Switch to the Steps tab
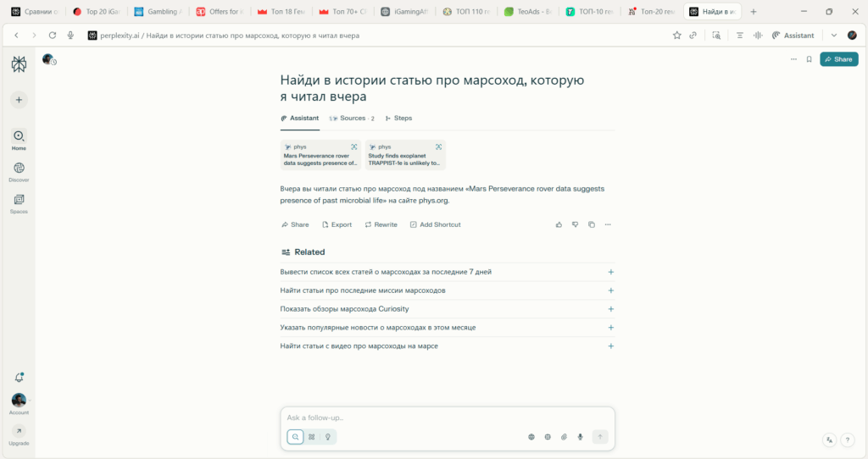The height and width of the screenshot is (459, 868). [398, 119]
